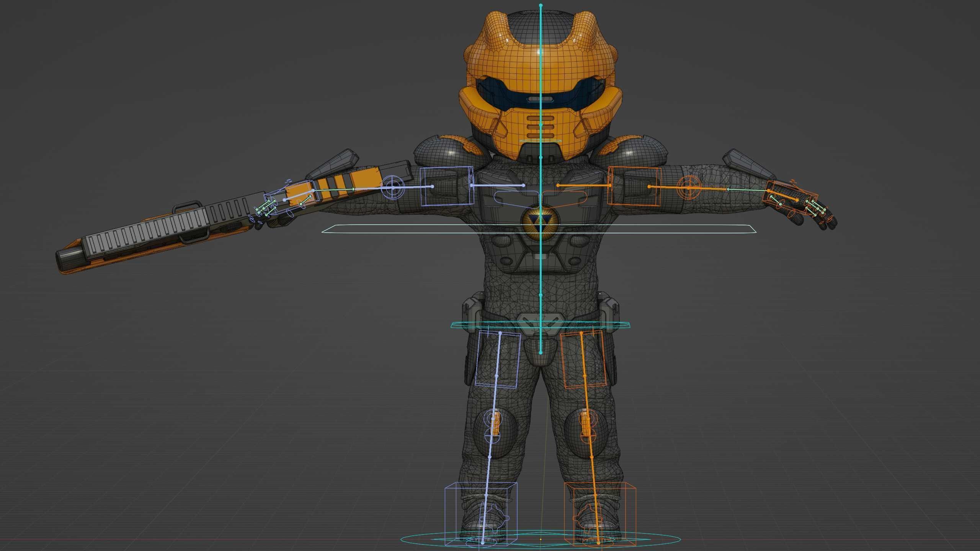Click the belt buckle at the waist
Image resolution: width=980 pixels, height=551 pixels.
tap(541, 324)
